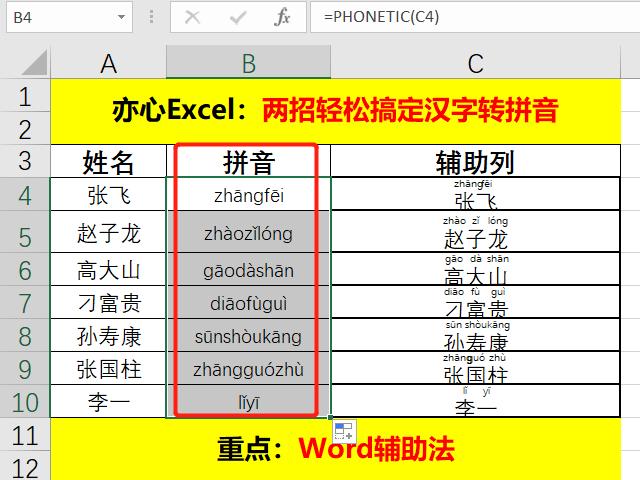640x480 pixels.
Task: Click the footer cell '重点：Word辅助法'
Action: [336, 449]
